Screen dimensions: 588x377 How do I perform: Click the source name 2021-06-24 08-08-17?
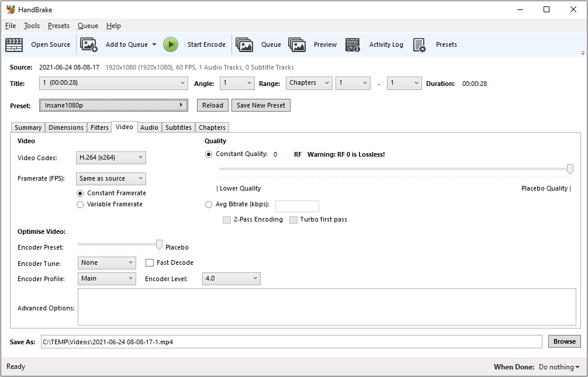point(70,68)
